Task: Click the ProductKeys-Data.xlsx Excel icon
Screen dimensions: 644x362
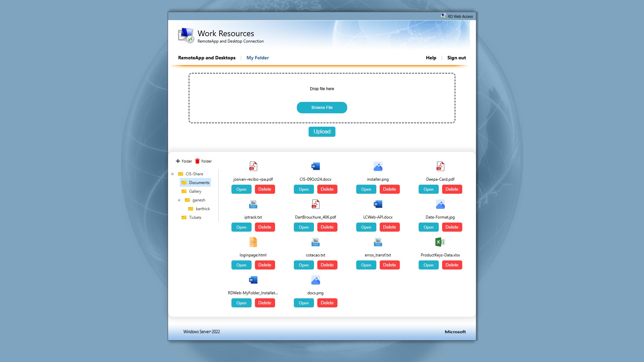Action: point(440,242)
